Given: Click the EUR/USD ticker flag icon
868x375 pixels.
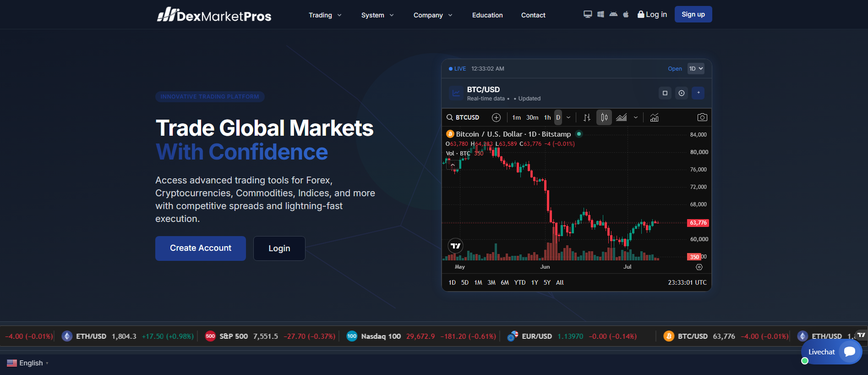Looking at the screenshot, I should click(513, 336).
